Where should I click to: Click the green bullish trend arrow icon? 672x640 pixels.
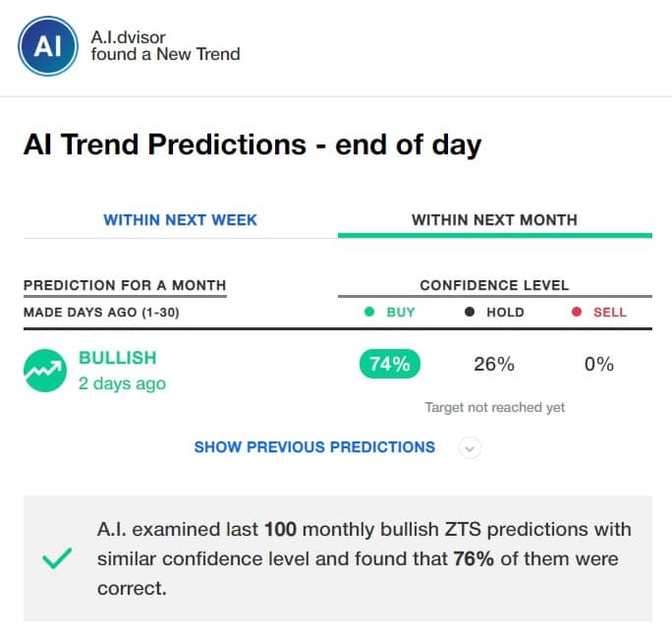click(x=44, y=371)
